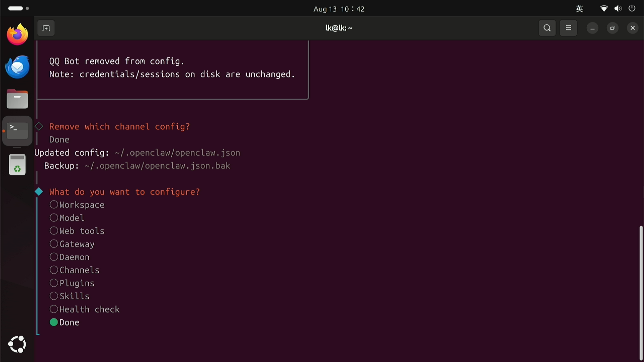Click the Terminal icon in dock

click(17, 131)
